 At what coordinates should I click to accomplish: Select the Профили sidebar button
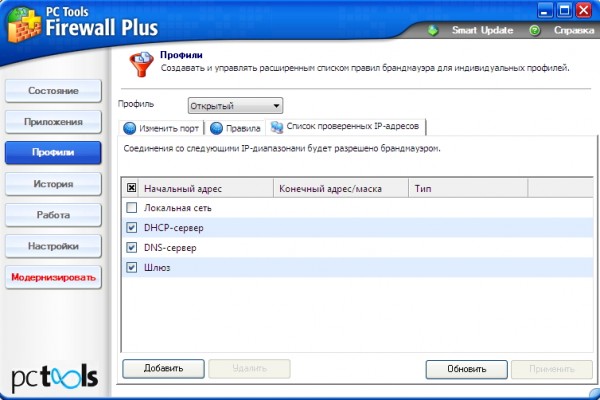point(53,152)
